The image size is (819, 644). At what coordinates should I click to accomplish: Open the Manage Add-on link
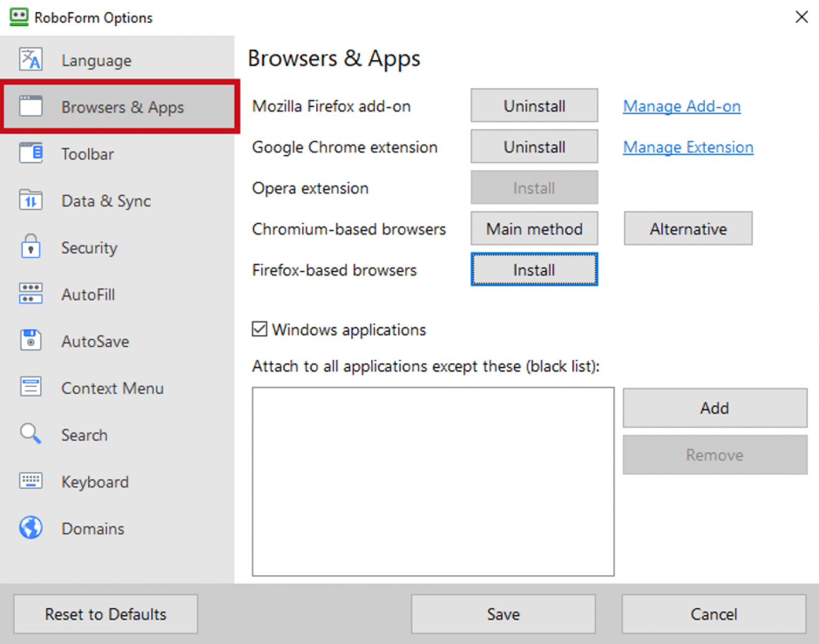(x=681, y=106)
